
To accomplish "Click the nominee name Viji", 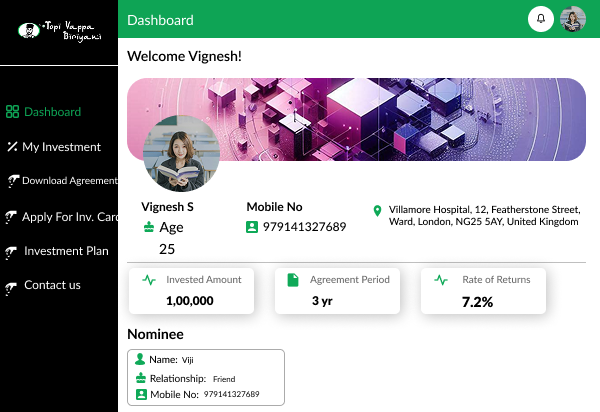I will [188, 360].
